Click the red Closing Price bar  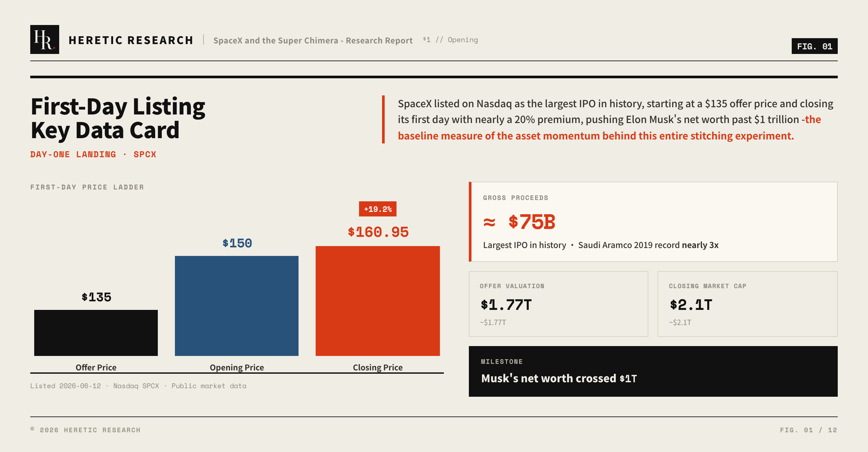377,301
